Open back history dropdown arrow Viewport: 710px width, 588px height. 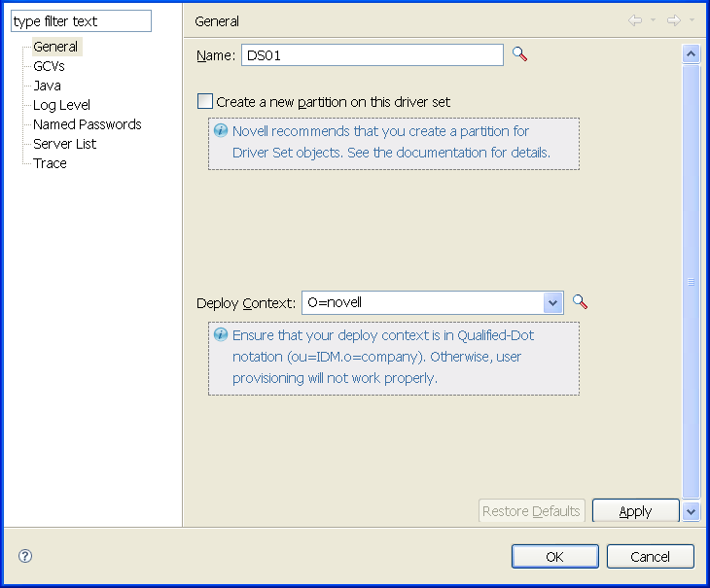pyautogui.click(x=653, y=19)
